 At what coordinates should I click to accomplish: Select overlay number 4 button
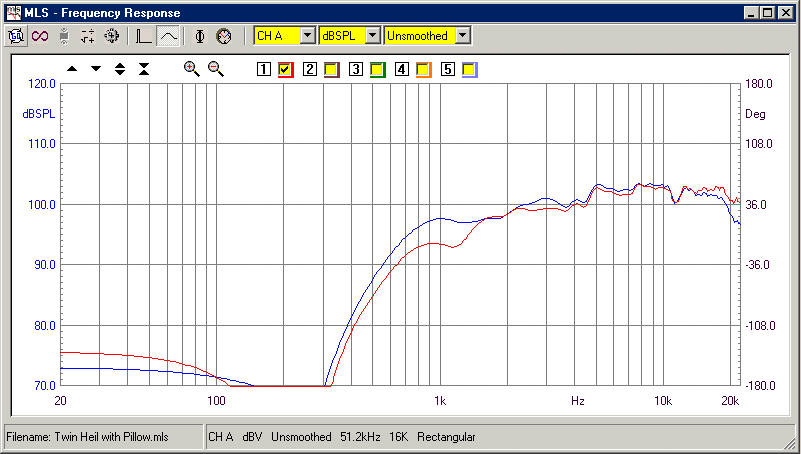click(x=402, y=69)
